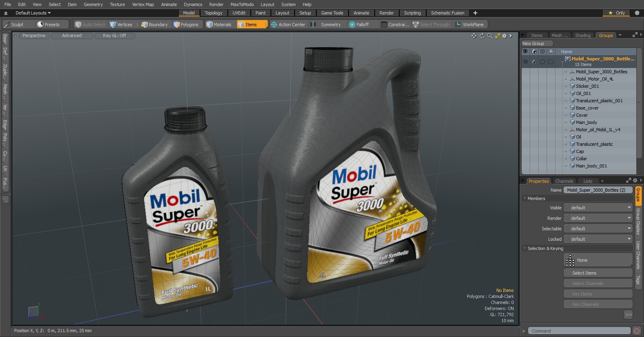The width and height of the screenshot is (644, 337).
Task: Click the viewport move/pan icon
Action: pyautogui.click(x=474, y=36)
